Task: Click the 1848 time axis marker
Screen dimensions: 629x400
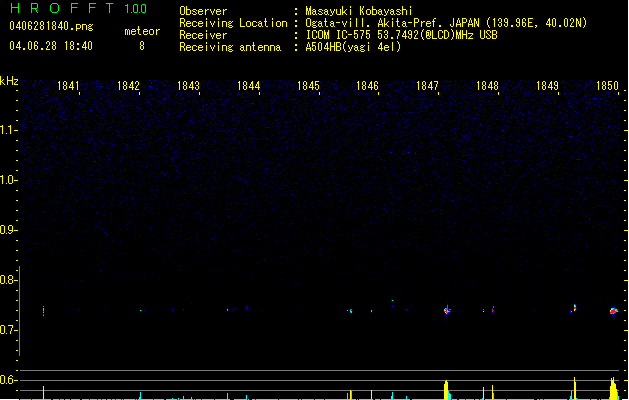Action: pos(487,86)
